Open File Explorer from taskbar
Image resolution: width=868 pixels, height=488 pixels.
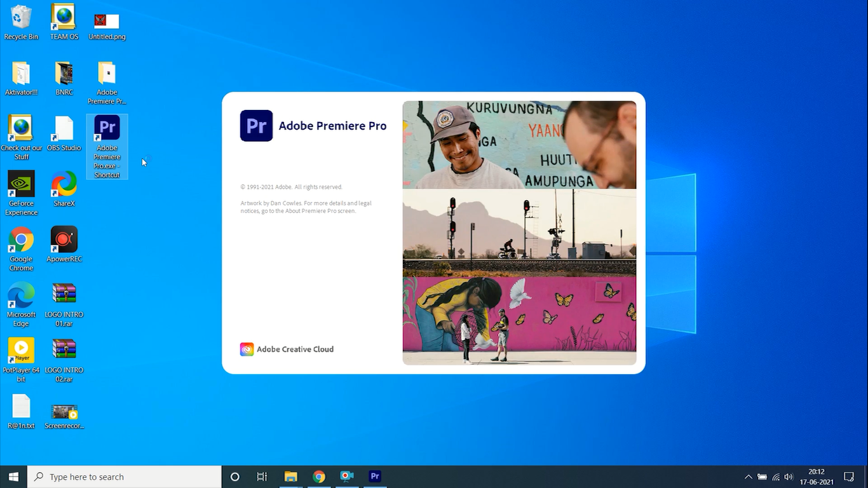click(x=290, y=477)
